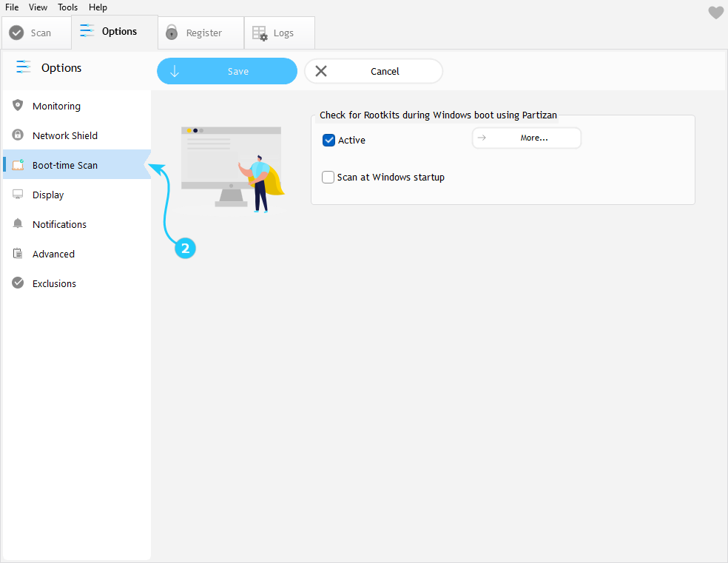The height and width of the screenshot is (563, 728).
Task: Click the Notifications bell icon
Action: coord(18,224)
